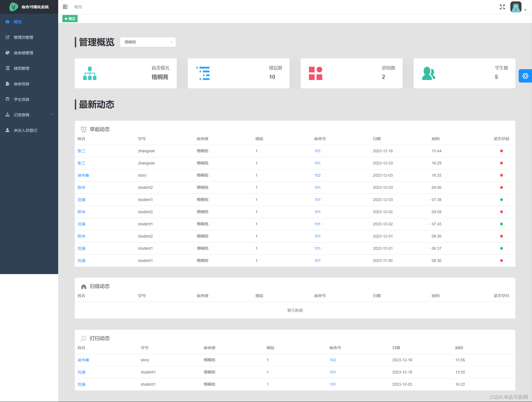The width and height of the screenshot is (532, 402).
Task: Open the user avatar menu
Action: [516, 7]
